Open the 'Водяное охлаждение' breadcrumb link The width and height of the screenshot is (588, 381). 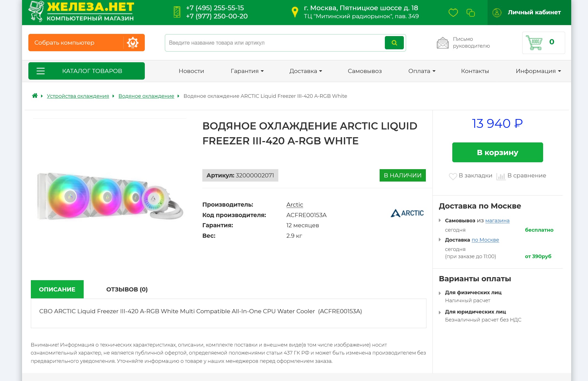tap(146, 96)
